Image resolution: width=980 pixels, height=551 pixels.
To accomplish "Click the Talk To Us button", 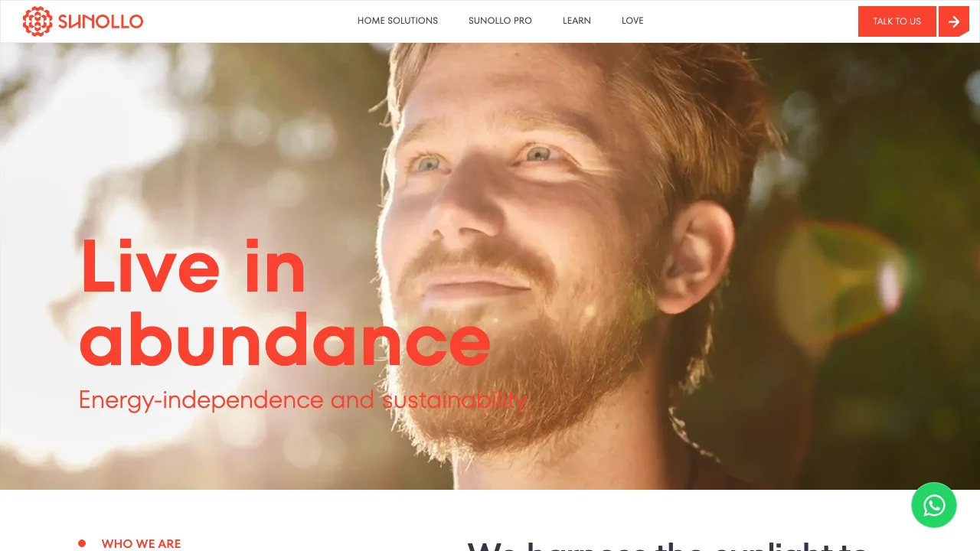I will [897, 21].
